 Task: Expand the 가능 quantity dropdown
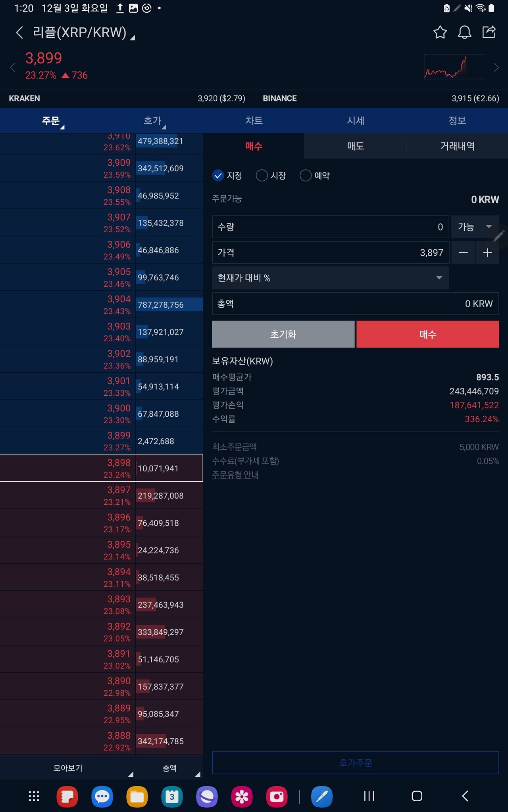[x=475, y=227]
